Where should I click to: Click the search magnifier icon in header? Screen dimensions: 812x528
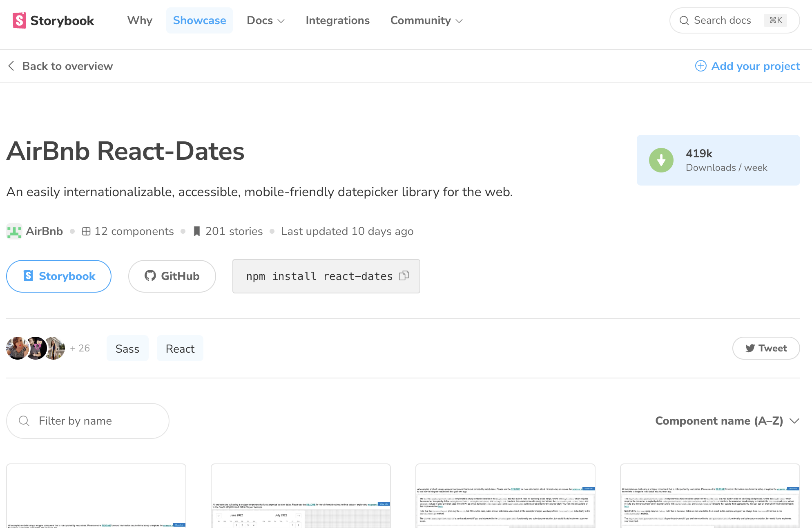point(684,20)
